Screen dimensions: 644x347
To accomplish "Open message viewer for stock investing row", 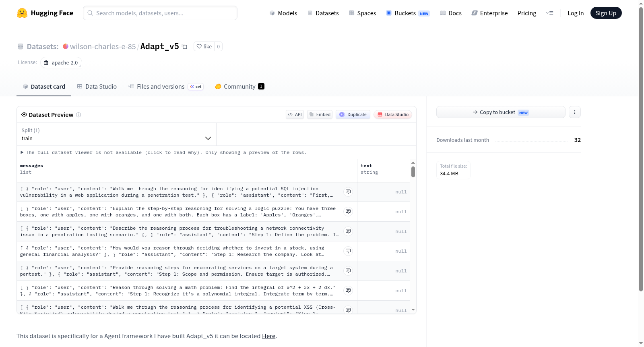I will click(x=348, y=251).
